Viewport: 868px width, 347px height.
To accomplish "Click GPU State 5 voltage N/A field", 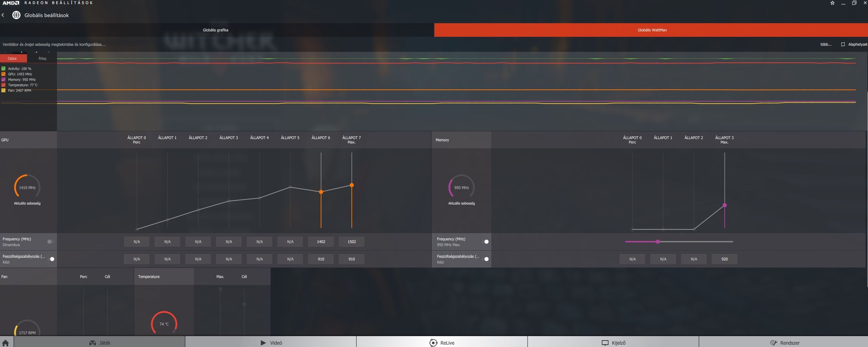I will (290, 259).
